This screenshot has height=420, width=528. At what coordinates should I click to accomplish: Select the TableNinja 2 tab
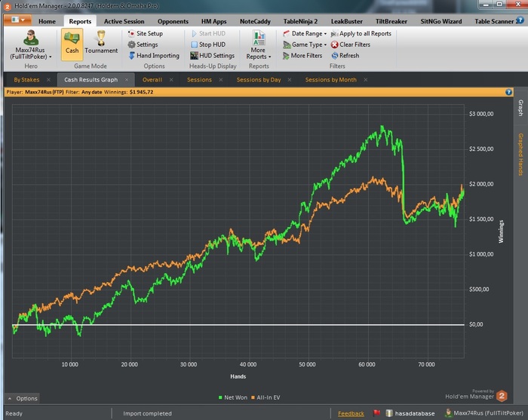pyautogui.click(x=300, y=21)
